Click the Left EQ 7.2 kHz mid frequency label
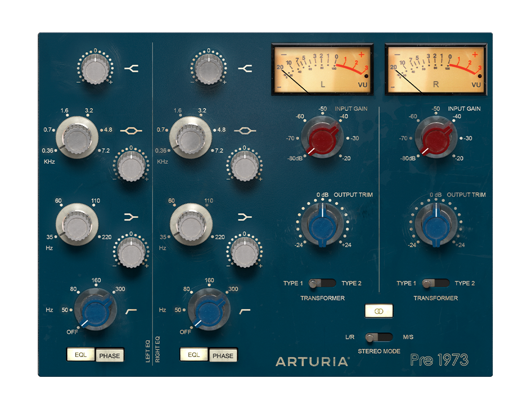Viewport: 532px width, 397px height. pyautogui.click(x=106, y=151)
